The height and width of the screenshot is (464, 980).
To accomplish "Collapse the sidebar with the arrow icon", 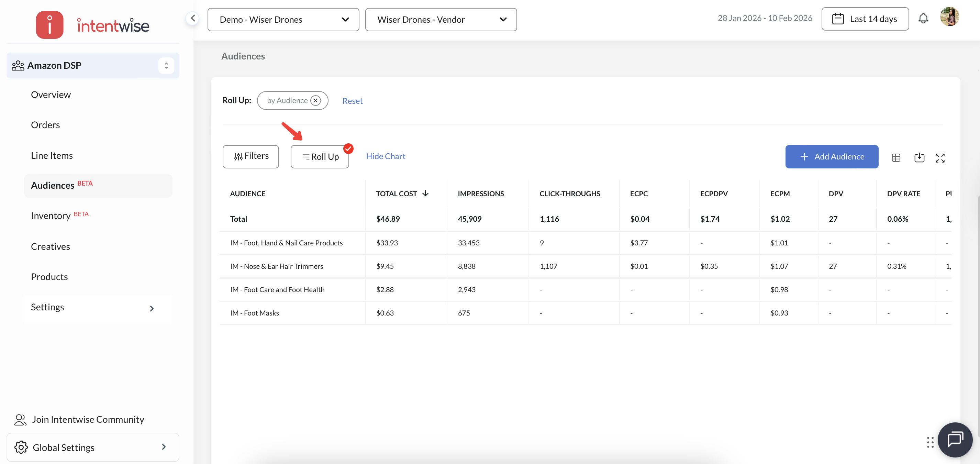I will click(x=193, y=18).
